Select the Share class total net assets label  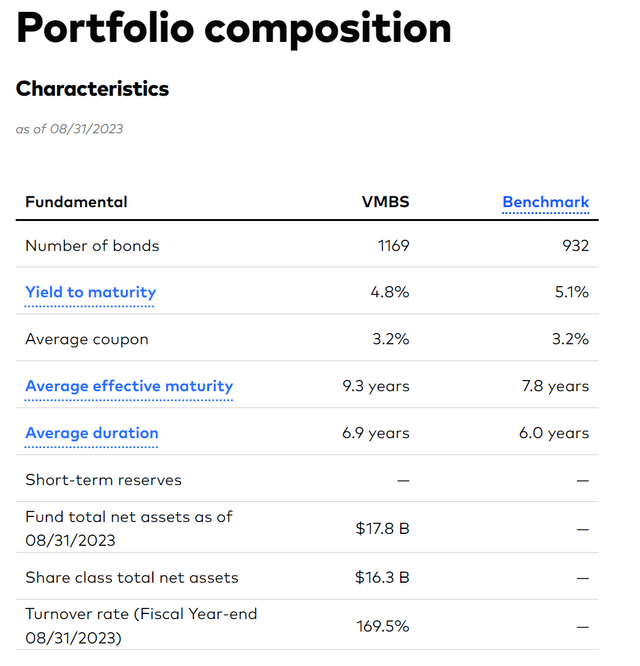pyautogui.click(x=131, y=578)
